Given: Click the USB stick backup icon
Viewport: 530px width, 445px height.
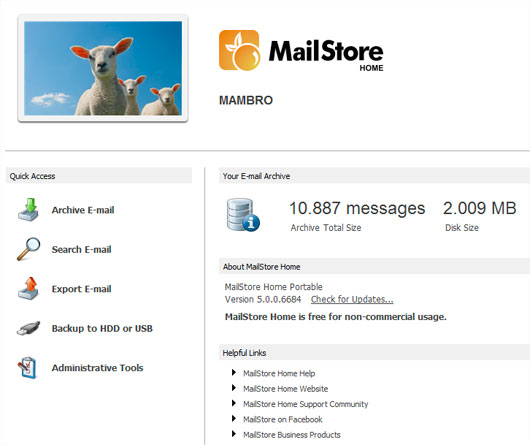Looking at the screenshot, I should (x=28, y=328).
